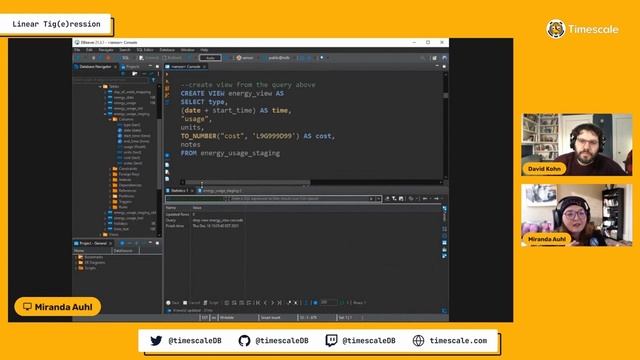Click the search magnifier icon in toolbar
Viewport: 640px width, 360px height.
click(x=422, y=58)
